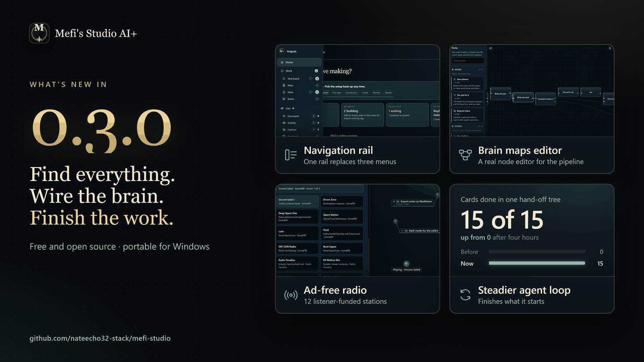Collapse the INTAKE parts group chevron

coord(482,70)
